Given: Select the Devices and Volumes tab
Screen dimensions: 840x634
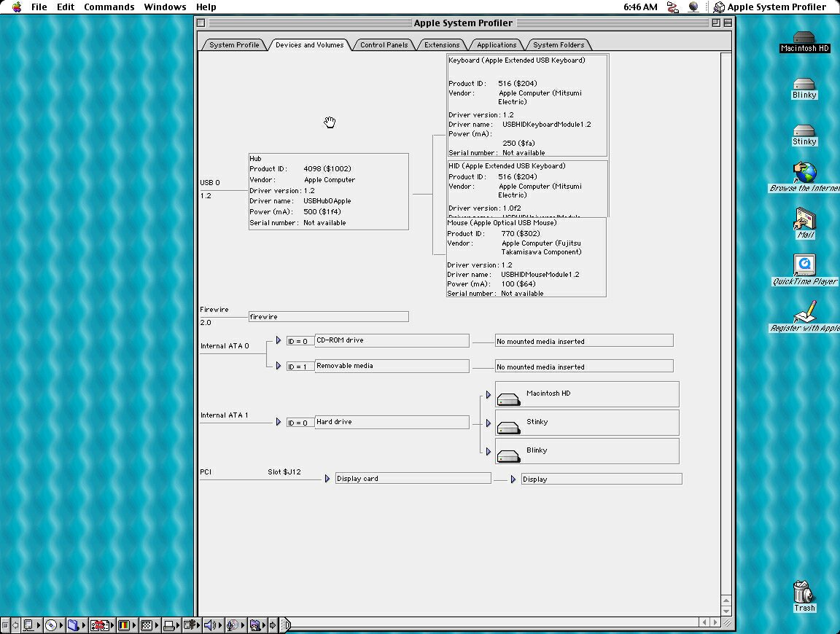Looking at the screenshot, I should [x=309, y=45].
